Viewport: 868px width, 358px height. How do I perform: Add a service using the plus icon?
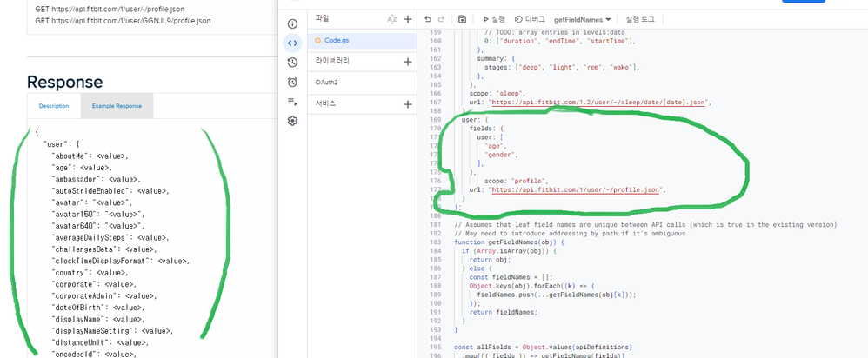pyautogui.click(x=407, y=104)
